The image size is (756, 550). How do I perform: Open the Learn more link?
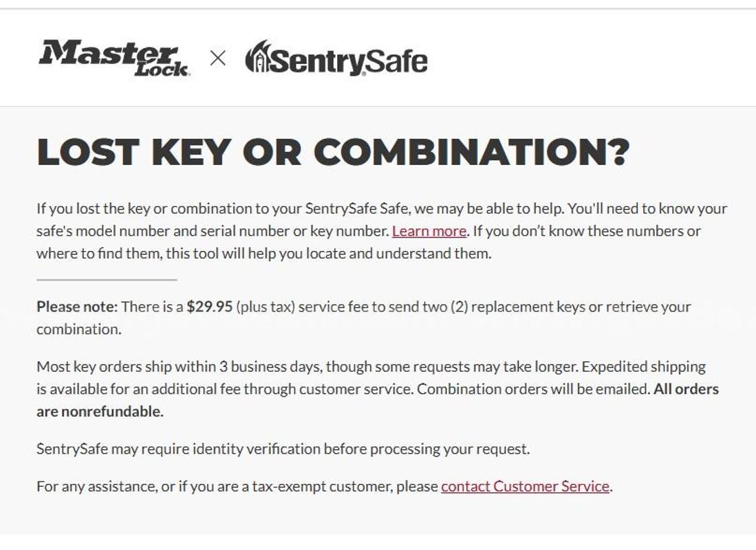coord(429,231)
